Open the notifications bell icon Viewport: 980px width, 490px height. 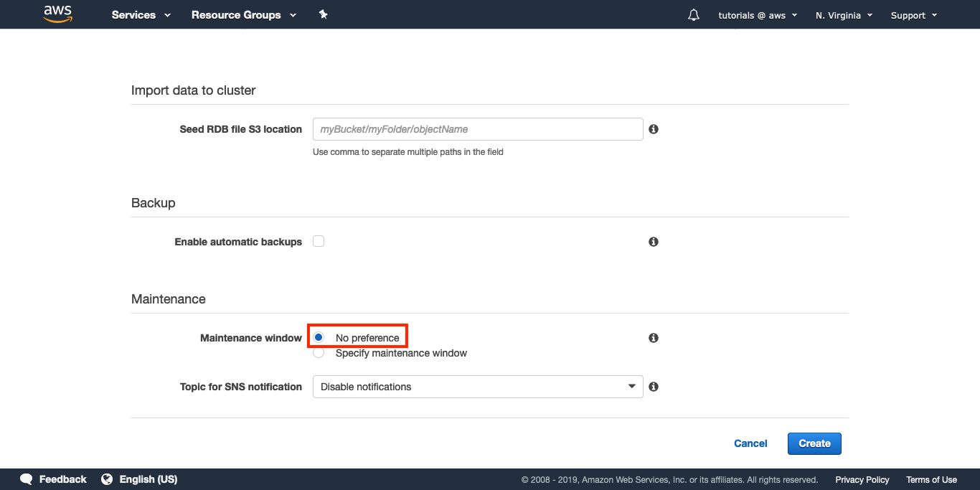pos(693,15)
